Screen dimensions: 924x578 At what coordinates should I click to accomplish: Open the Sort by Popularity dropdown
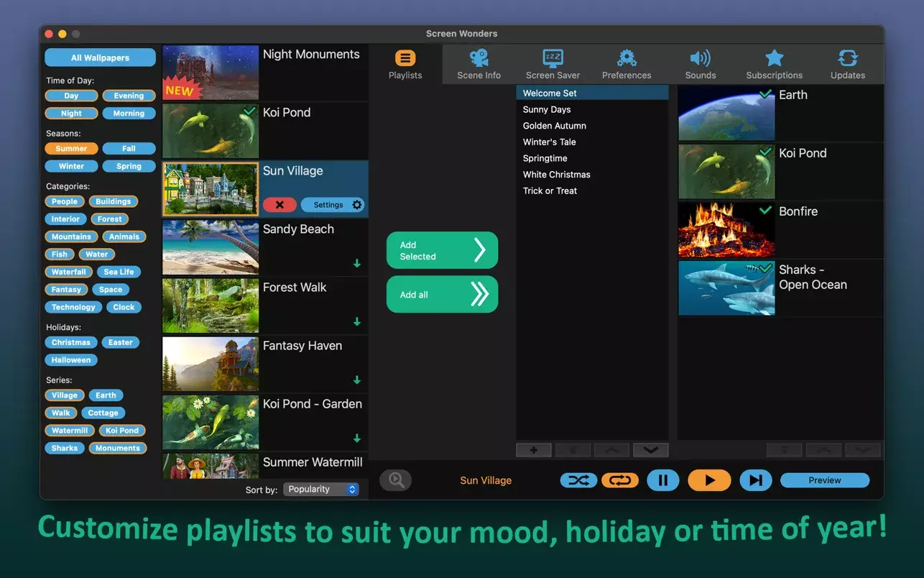tap(320, 490)
